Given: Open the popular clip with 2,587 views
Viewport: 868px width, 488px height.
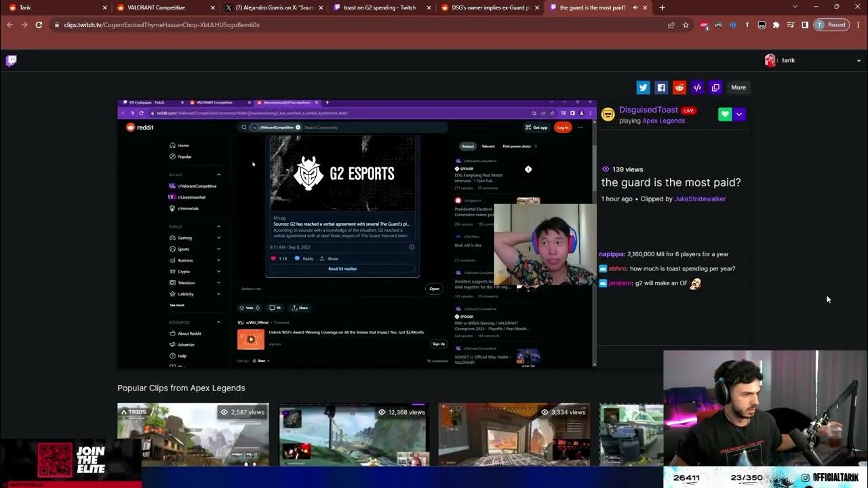Looking at the screenshot, I should 193,434.
